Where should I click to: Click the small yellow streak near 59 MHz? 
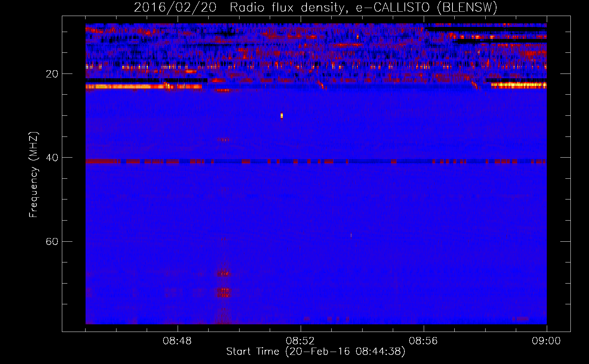pyautogui.click(x=351, y=236)
